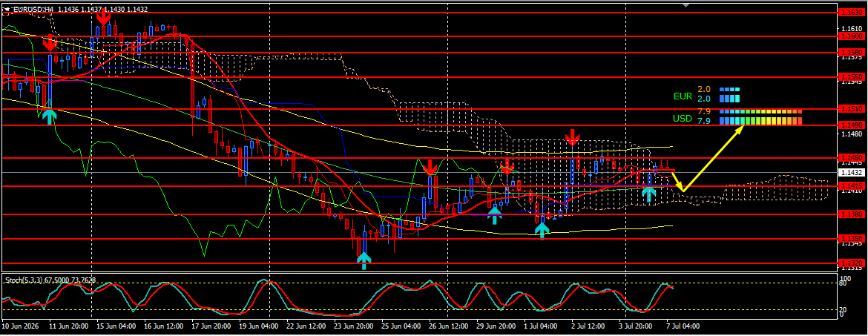
Task: Select the red sell arrow above 2 Jul peak
Action: [573, 136]
